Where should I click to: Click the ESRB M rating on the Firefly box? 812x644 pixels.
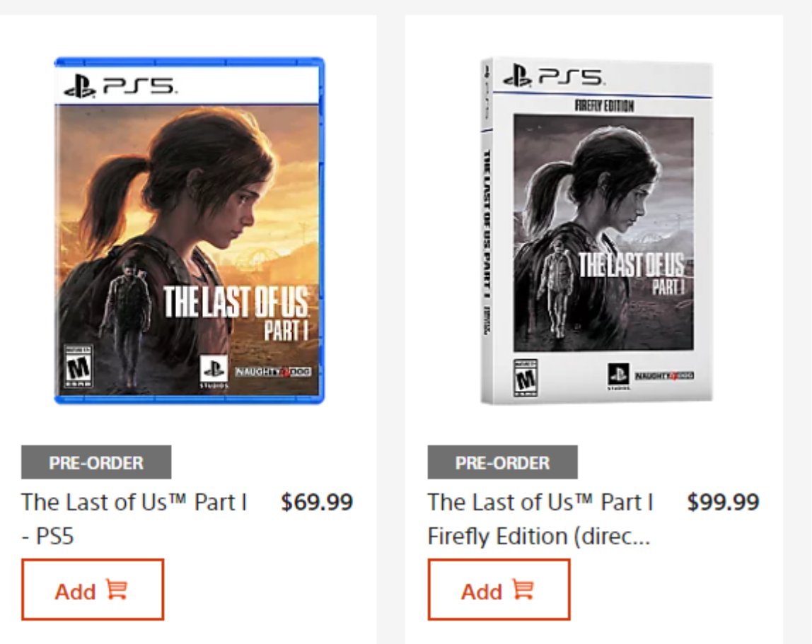(x=525, y=378)
